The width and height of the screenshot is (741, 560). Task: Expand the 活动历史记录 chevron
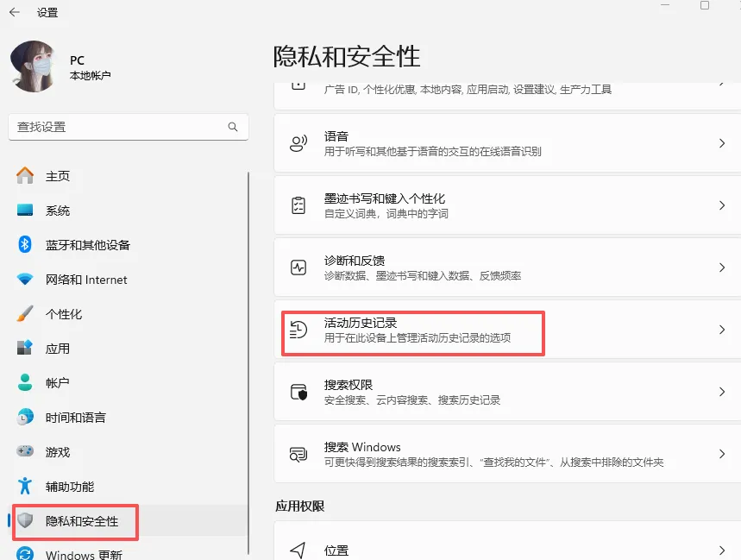tap(722, 330)
